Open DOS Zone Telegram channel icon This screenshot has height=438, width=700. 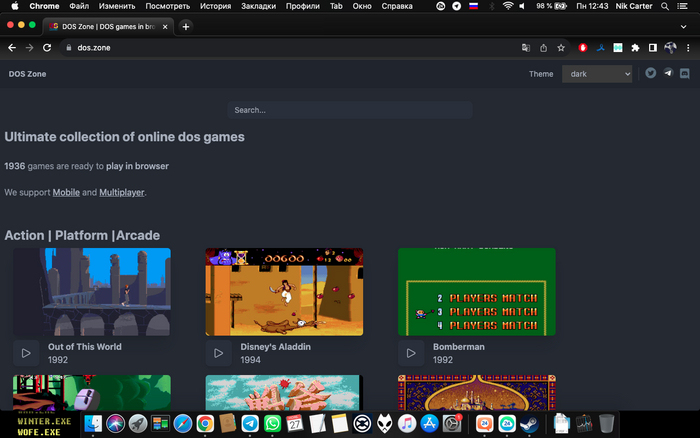coord(668,73)
